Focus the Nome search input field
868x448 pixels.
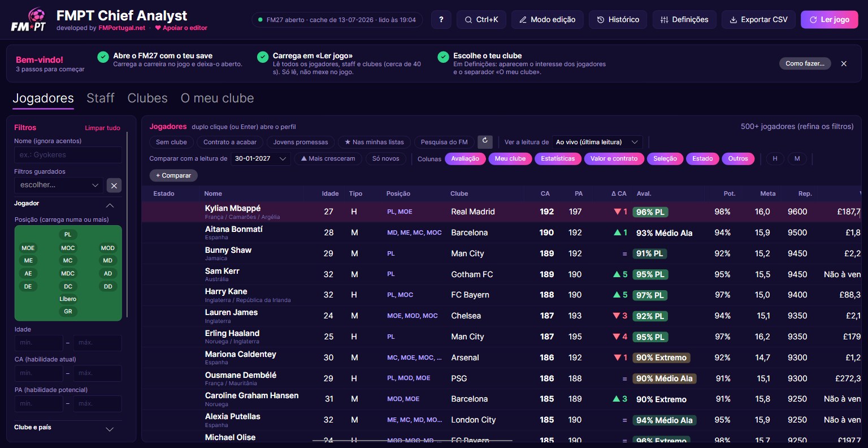coord(68,155)
